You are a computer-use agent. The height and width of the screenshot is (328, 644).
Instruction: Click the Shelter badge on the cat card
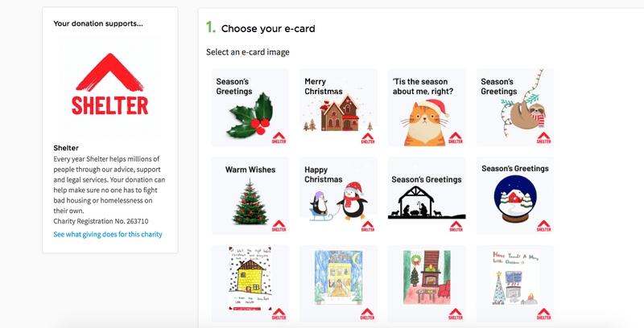[456, 137]
